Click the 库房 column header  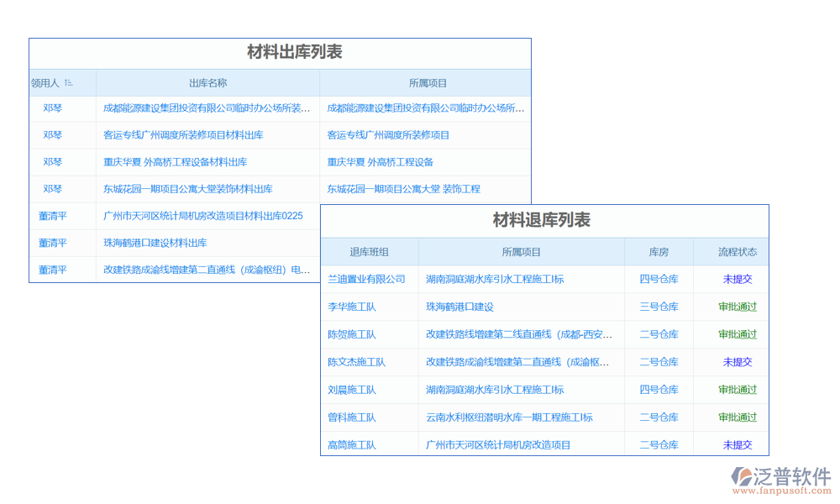[x=659, y=252]
